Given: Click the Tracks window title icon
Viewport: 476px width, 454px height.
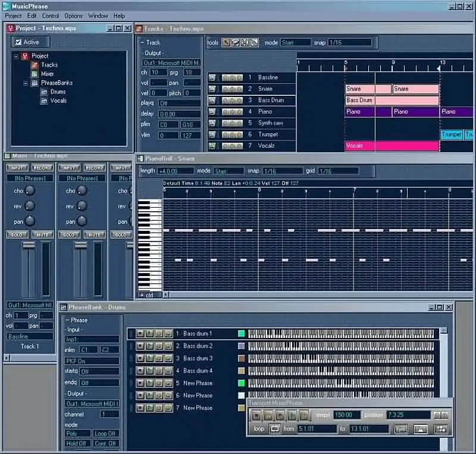Looking at the screenshot, I should pyautogui.click(x=139, y=29).
